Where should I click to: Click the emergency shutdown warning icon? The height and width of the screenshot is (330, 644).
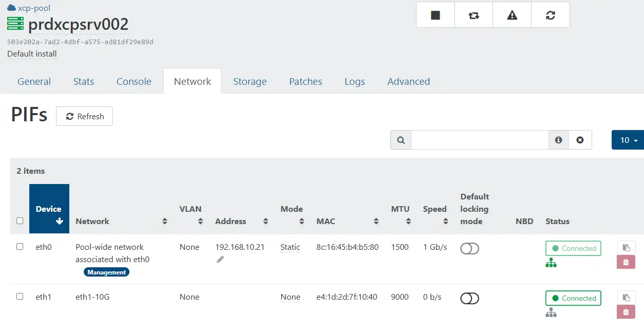512,14
